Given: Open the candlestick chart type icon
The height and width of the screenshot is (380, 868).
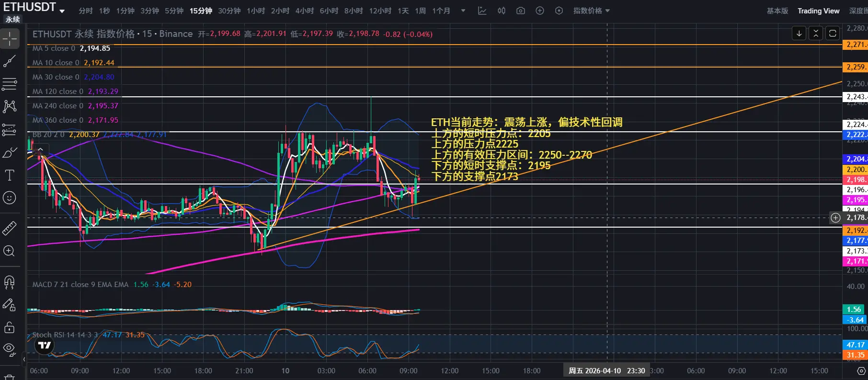Looking at the screenshot, I should click(502, 11).
